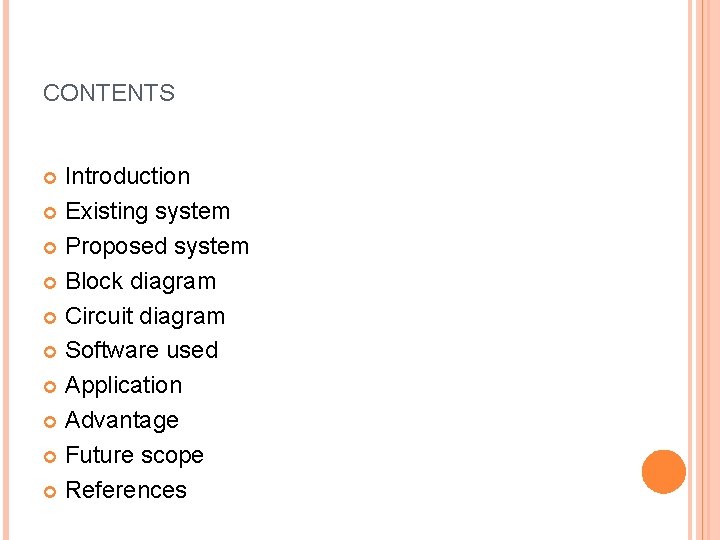Click the Existing system list item
This screenshot has width=720, height=540.
[x=147, y=212]
